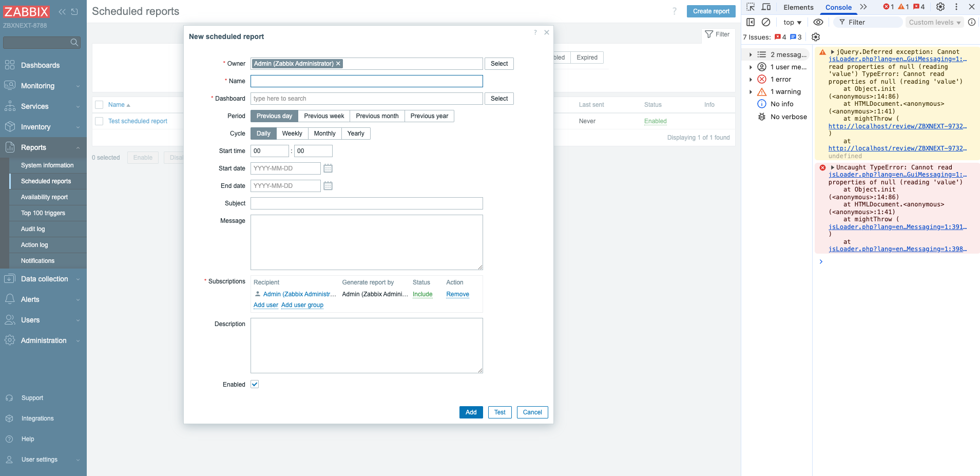Screen dimensions: 980x476
Task: Click into the Subject input field
Action: [367, 203]
